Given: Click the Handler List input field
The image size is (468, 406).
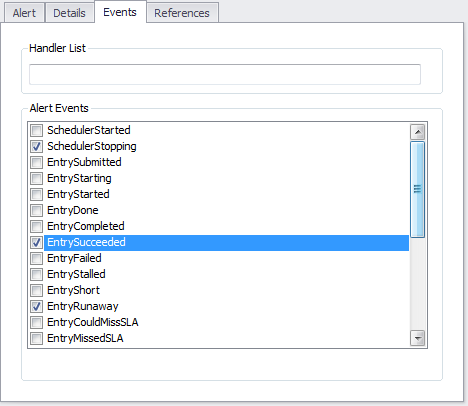Looking at the screenshot, I should 225,74.
